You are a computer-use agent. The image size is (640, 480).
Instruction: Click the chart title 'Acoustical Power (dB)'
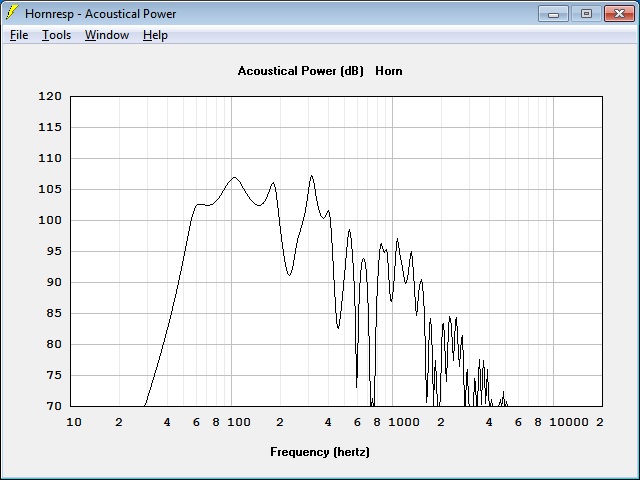pyautogui.click(x=300, y=71)
